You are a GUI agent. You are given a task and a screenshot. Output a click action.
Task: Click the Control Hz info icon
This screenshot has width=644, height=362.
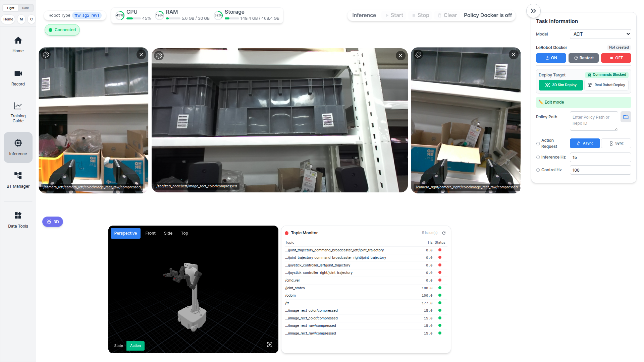pyautogui.click(x=538, y=170)
